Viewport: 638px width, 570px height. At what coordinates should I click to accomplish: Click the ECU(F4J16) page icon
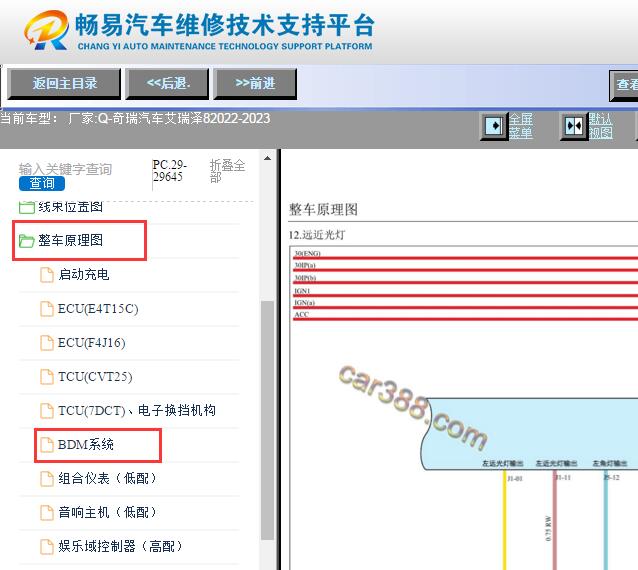click(x=47, y=343)
